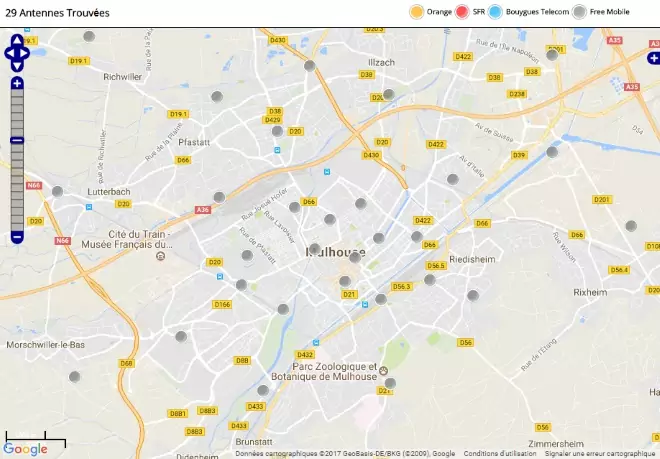The image size is (660, 459).
Task: Click the pan left arrow control
Action: (x=10, y=53)
